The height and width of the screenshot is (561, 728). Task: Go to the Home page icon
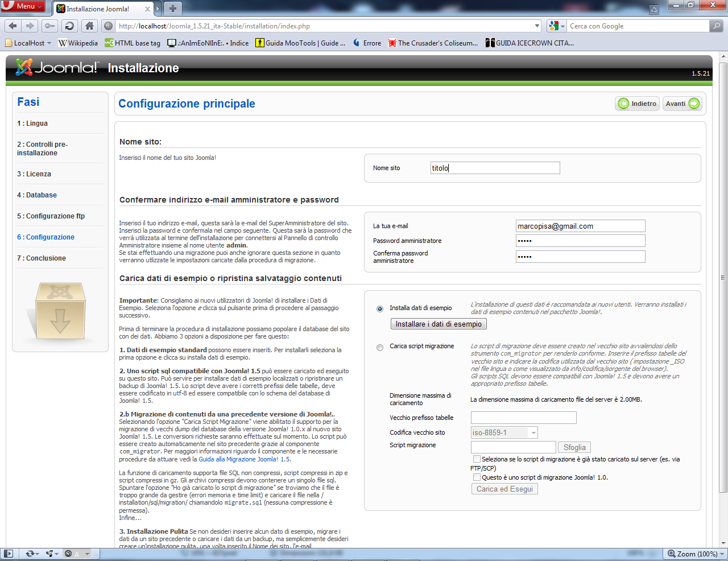[x=89, y=26]
